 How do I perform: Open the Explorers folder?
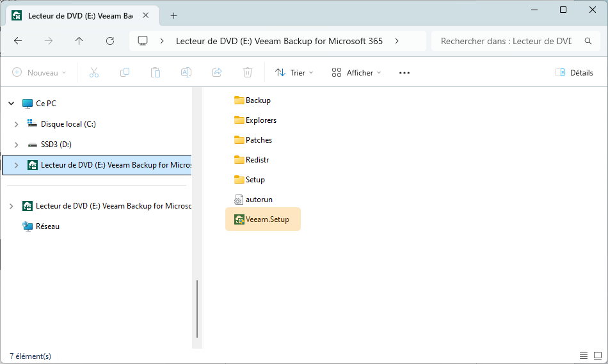255,120
